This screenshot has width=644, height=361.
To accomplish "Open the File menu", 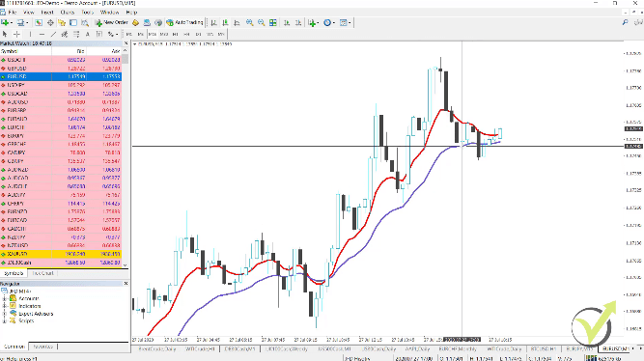I will pos(13,13).
